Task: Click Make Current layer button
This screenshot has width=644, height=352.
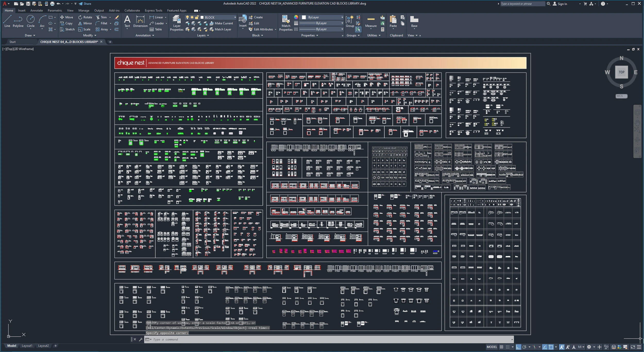Action: pos(221,23)
